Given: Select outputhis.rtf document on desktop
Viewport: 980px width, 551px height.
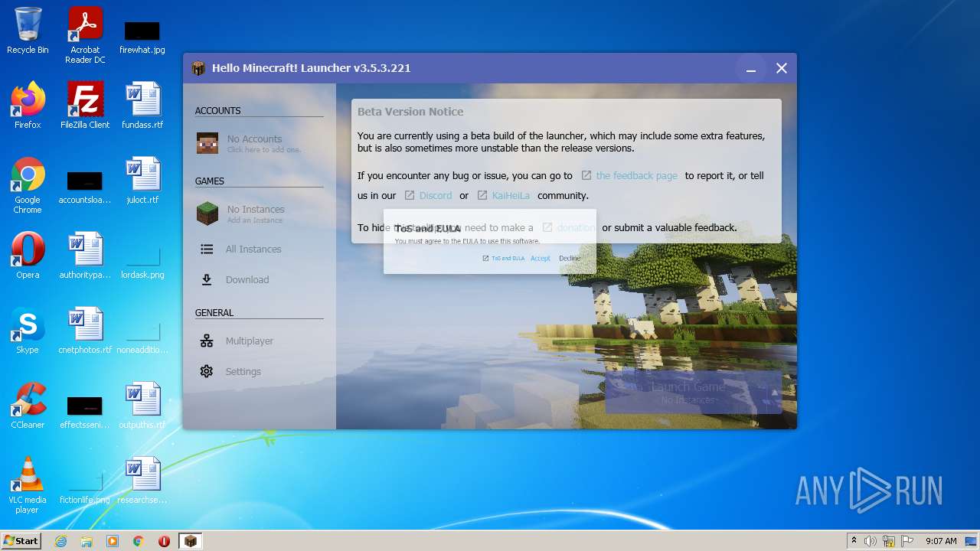Looking at the screenshot, I should 142,406.
